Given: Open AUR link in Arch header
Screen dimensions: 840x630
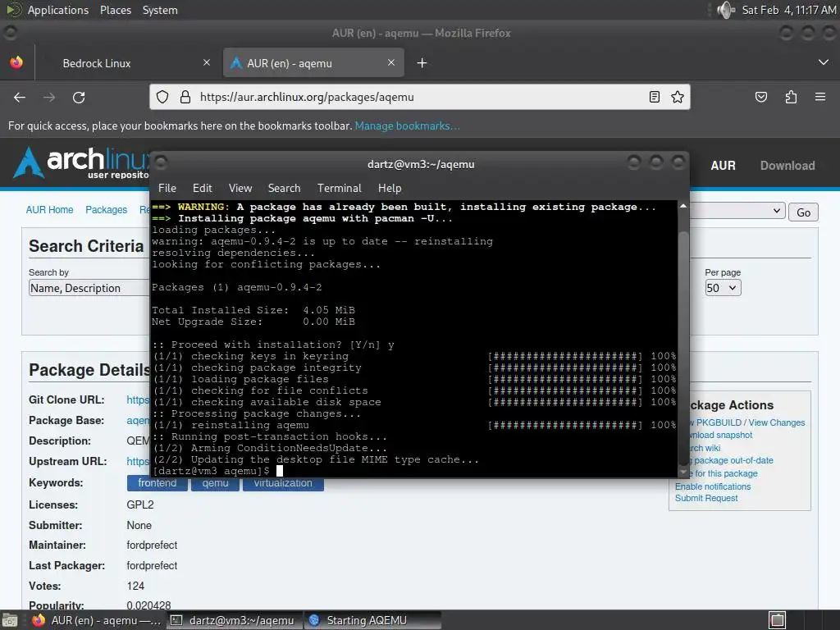Looking at the screenshot, I should tap(723, 166).
